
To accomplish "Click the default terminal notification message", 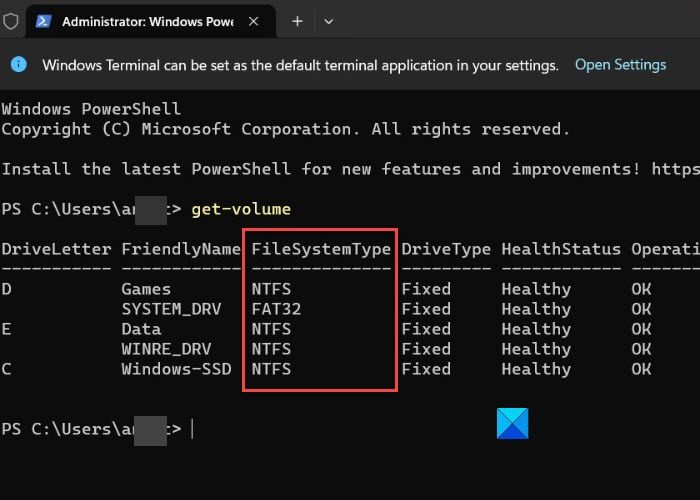I will tap(300, 66).
